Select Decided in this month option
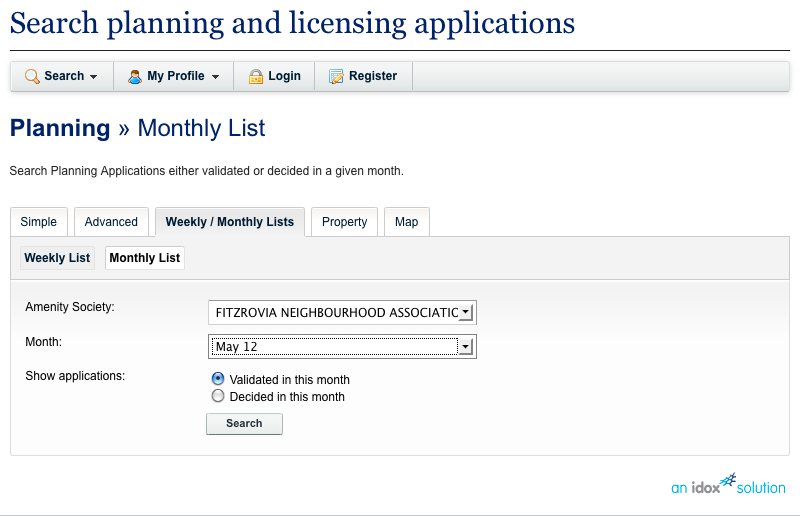Screen dimensions: 800x516 218,396
